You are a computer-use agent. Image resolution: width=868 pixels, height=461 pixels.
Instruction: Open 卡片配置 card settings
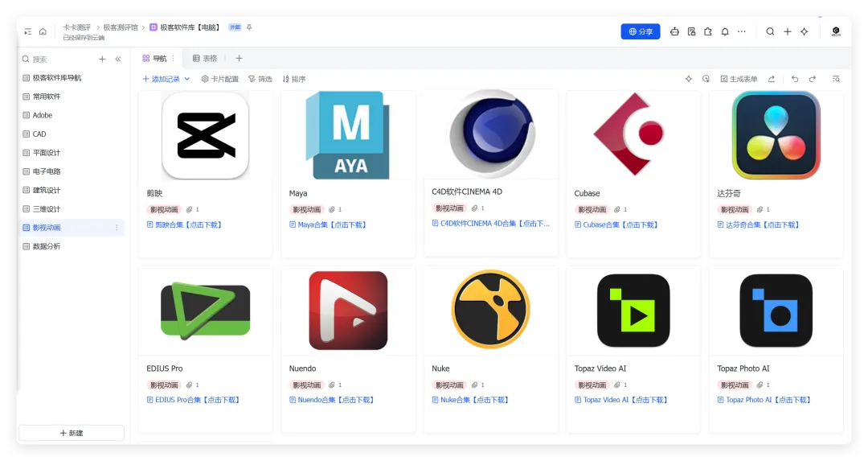click(219, 79)
